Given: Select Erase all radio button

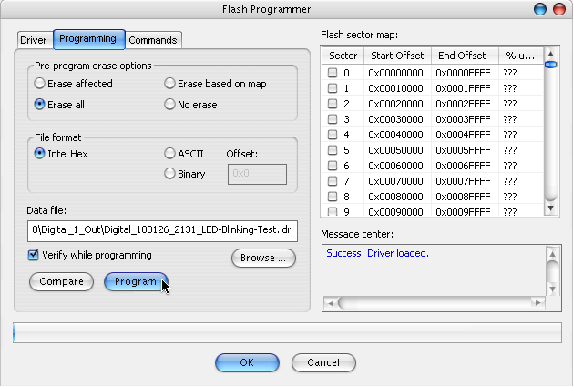Looking at the screenshot, I should click(x=40, y=104).
